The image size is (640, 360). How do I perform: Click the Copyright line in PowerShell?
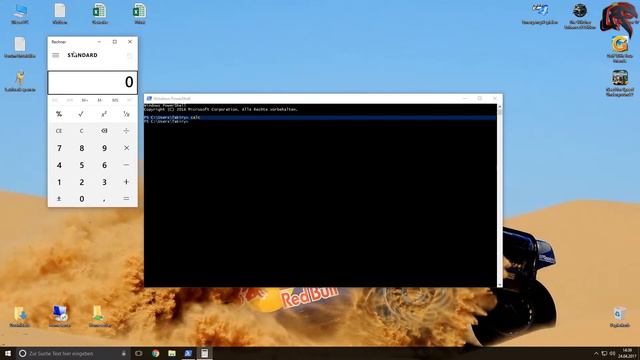click(221, 109)
